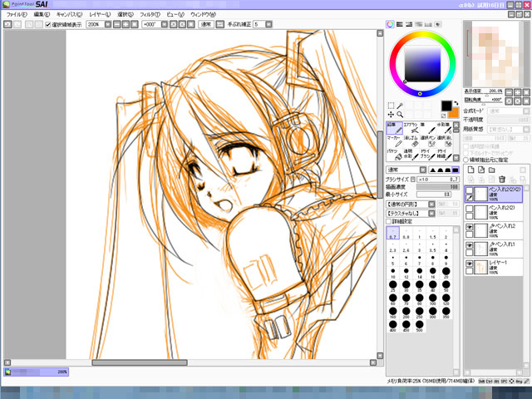Open the brush 通常 mode dropdown
The width and height of the screenshot is (532, 399).
(423, 170)
